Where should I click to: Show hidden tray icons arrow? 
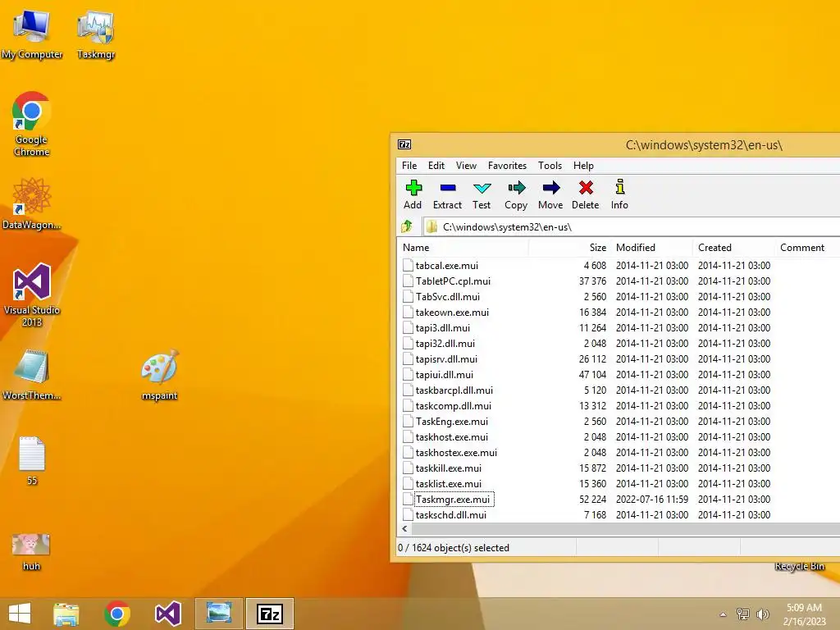723,614
